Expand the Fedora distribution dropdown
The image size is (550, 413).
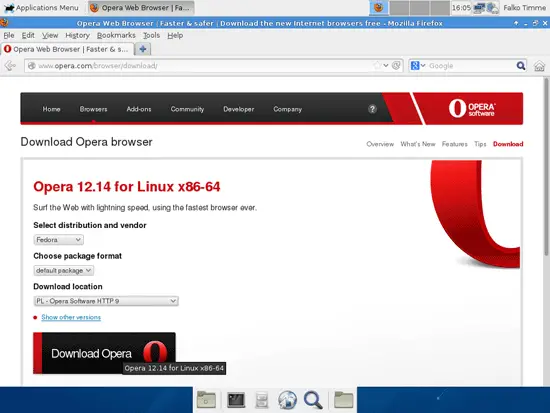tap(59, 240)
